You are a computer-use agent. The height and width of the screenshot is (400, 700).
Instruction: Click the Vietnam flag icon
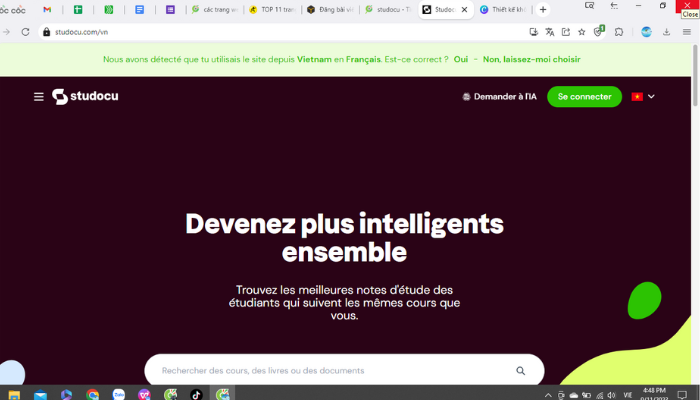[637, 96]
